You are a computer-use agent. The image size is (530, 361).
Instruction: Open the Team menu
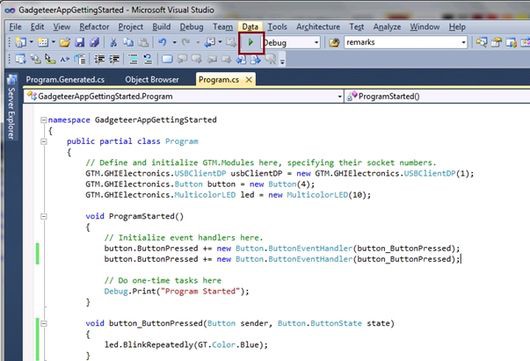223,27
